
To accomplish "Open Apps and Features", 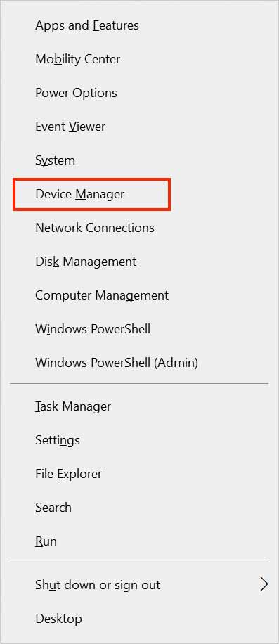I will click(x=139, y=25).
